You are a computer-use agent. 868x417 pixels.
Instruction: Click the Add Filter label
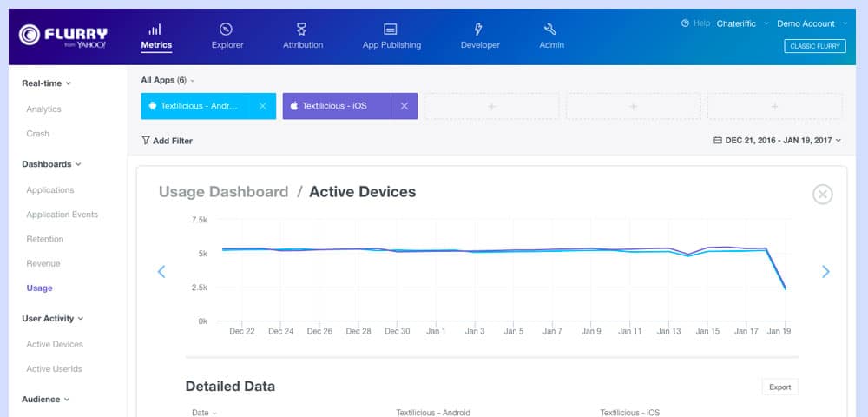[173, 141]
